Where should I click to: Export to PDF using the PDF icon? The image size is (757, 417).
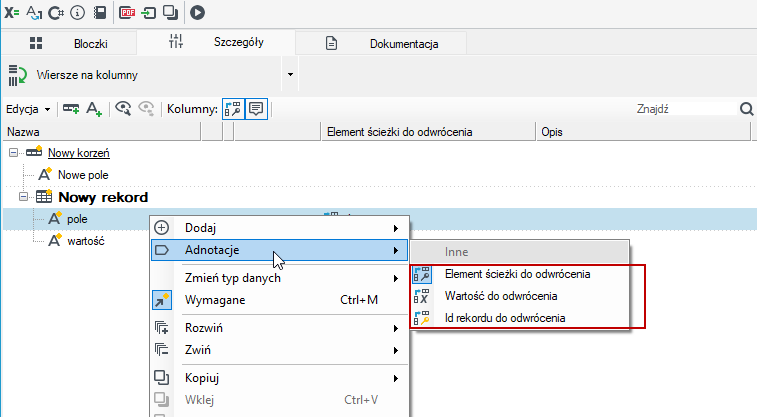127,12
